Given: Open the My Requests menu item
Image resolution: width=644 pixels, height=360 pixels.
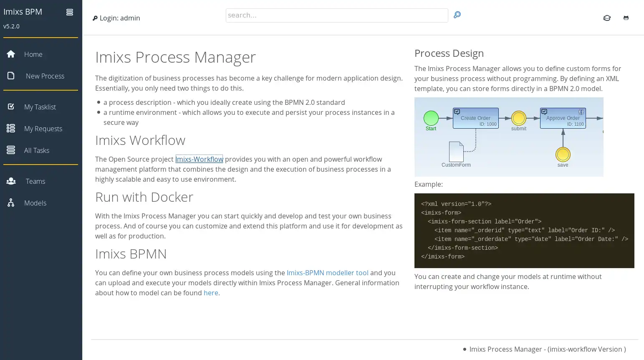Looking at the screenshot, I should [43, 129].
